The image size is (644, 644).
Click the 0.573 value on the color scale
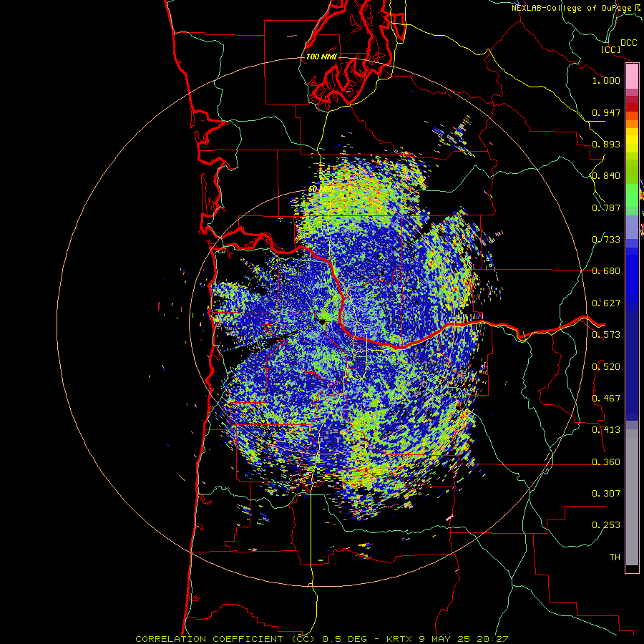click(606, 335)
